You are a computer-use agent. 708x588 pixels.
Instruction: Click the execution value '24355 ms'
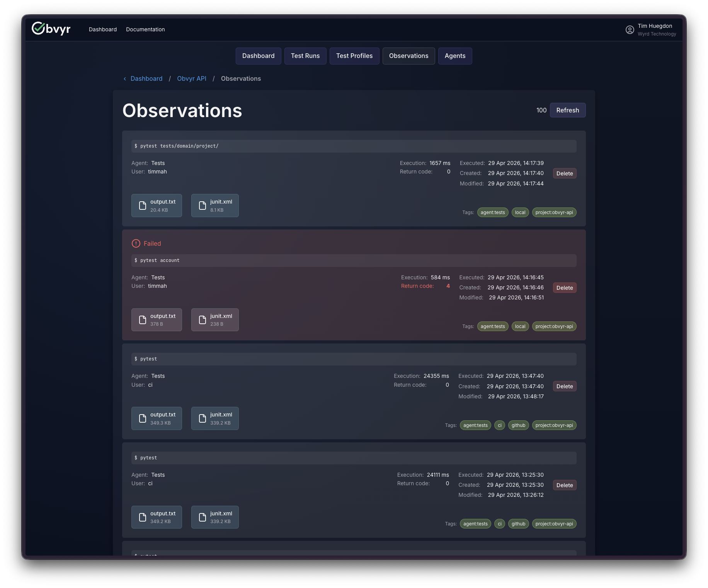[436, 376]
